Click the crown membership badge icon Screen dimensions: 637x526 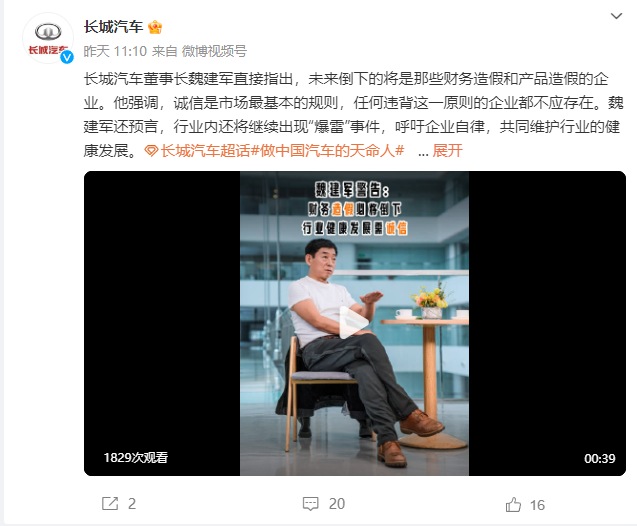click(155, 27)
